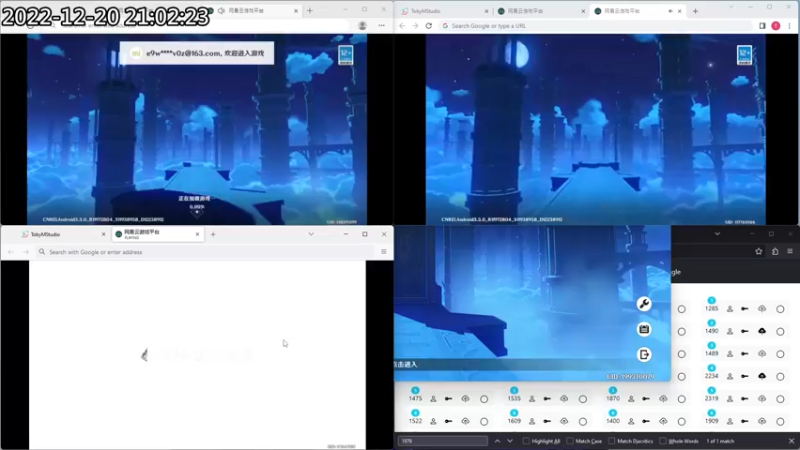800x450 pixels.
Task: Open tab search chevron in top-right Chrome
Action: click(731, 7)
